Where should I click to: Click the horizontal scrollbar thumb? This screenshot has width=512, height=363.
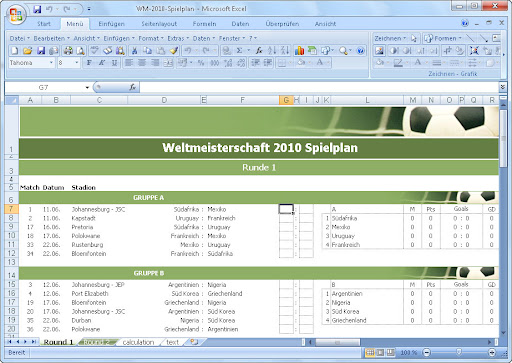(x=338, y=342)
